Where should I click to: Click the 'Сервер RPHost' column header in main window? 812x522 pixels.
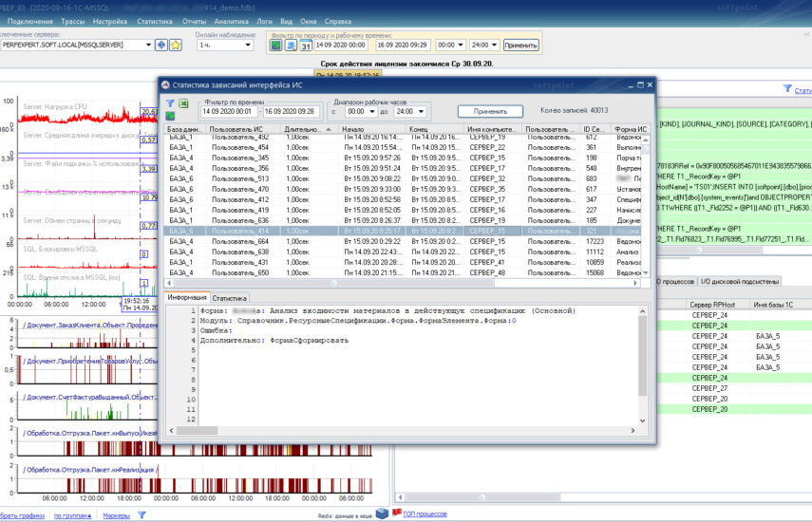click(x=717, y=305)
